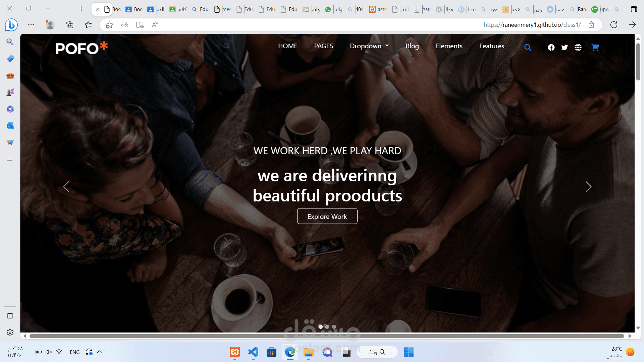
Task: Select the middle carousel indicator dot
Action: point(327,327)
